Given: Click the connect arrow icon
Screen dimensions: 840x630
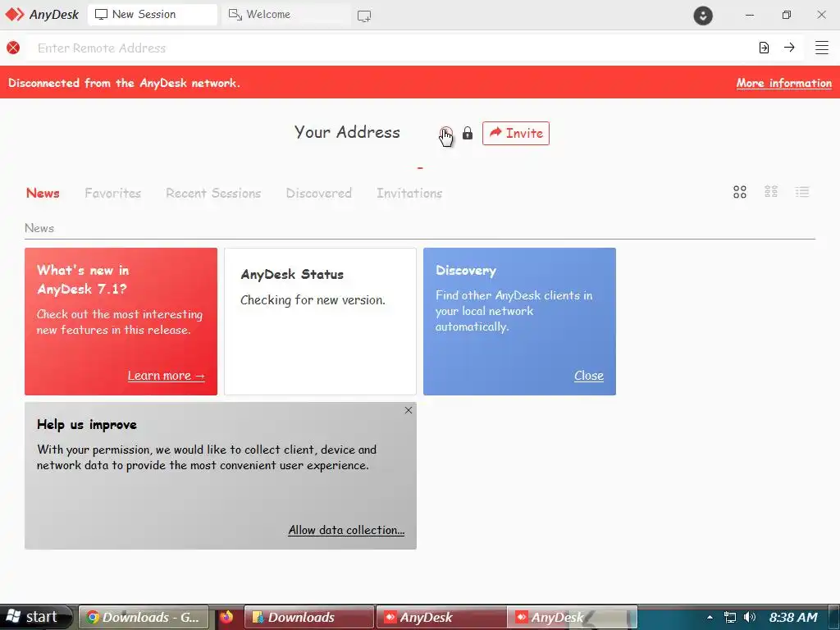Looking at the screenshot, I should point(789,48).
